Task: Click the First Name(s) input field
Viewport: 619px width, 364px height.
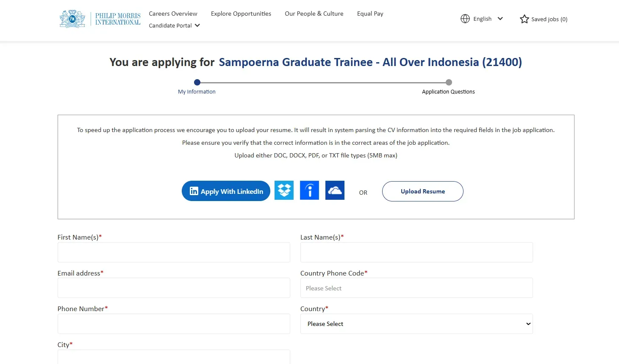Action: click(174, 252)
